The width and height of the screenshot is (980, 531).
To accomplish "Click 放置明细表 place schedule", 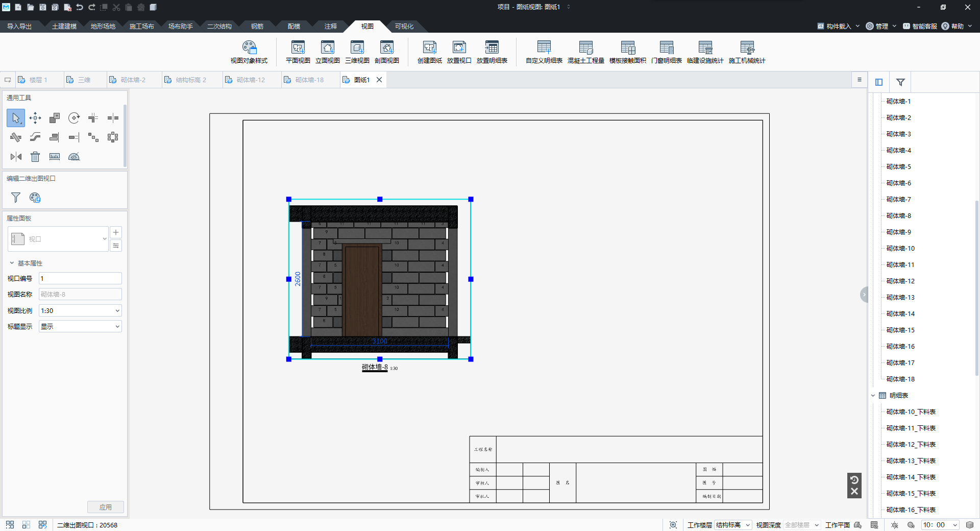I will point(492,52).
